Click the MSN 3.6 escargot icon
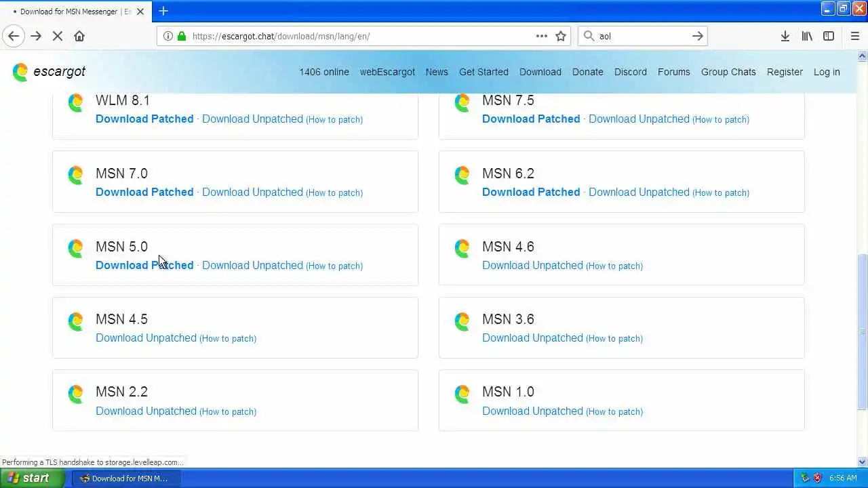The image size is (868, 488). point(462,321)
